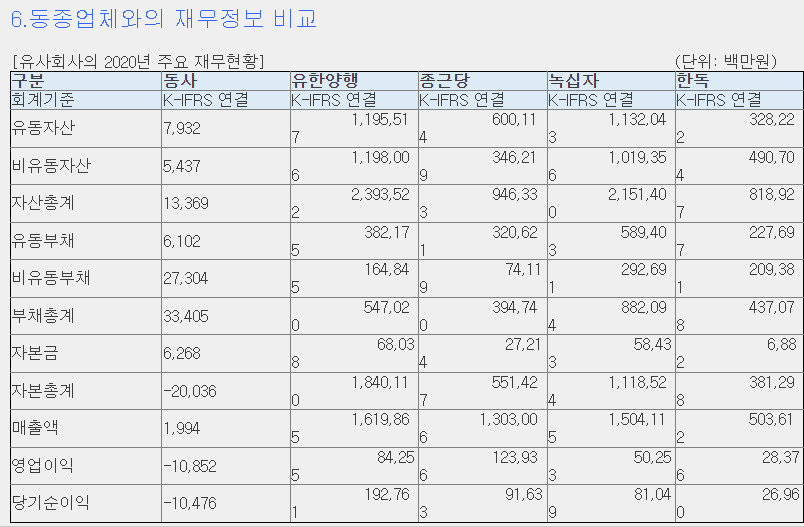
Task: Click the value '547,02'
Action: (x=387, y=308)
